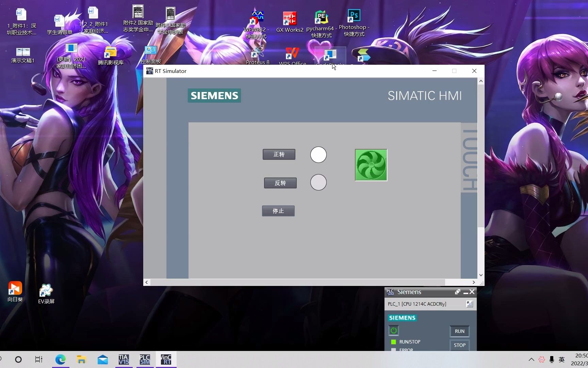Click the RUN button in PLCSIM panel

click(459, 331)
